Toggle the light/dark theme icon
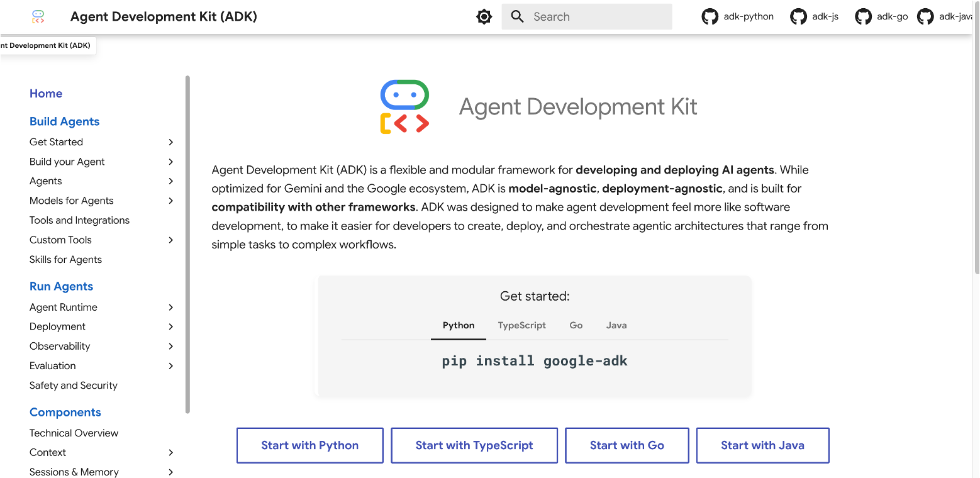 tap(484, 17)
